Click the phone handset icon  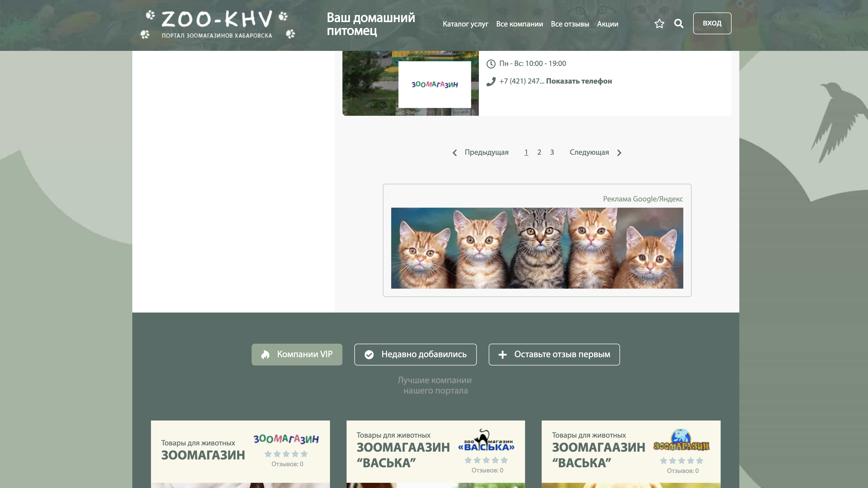[491, 82]
